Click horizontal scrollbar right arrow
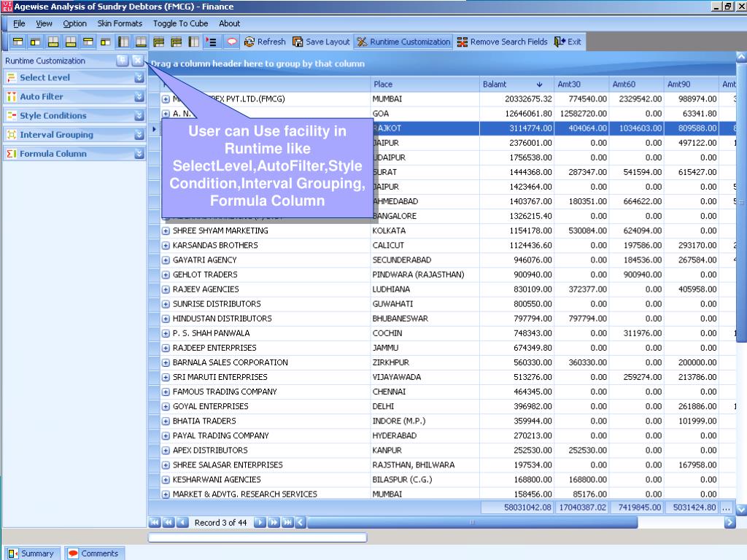747x560 pixels. pos(729,522)
